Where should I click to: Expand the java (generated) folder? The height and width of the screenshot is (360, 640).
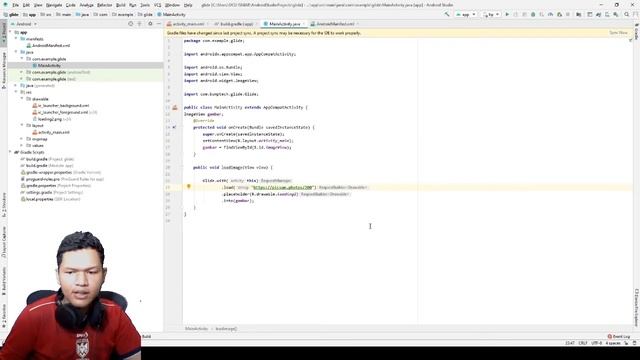pyautogui.click(x=16, y=85)
